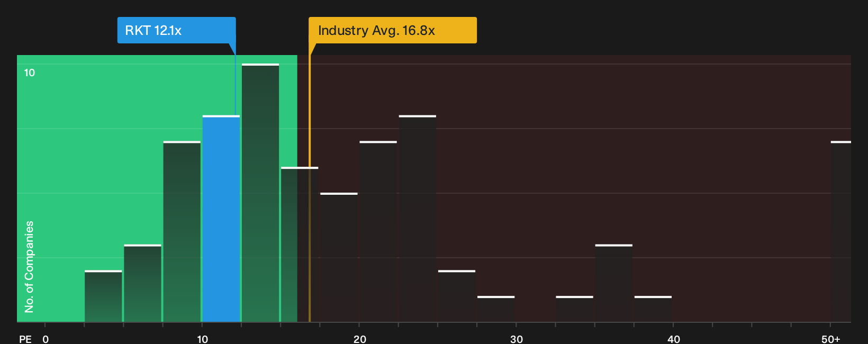Click the bar between PE 20 and 22.5
This screenshot has height=344, width=868.
378,231
